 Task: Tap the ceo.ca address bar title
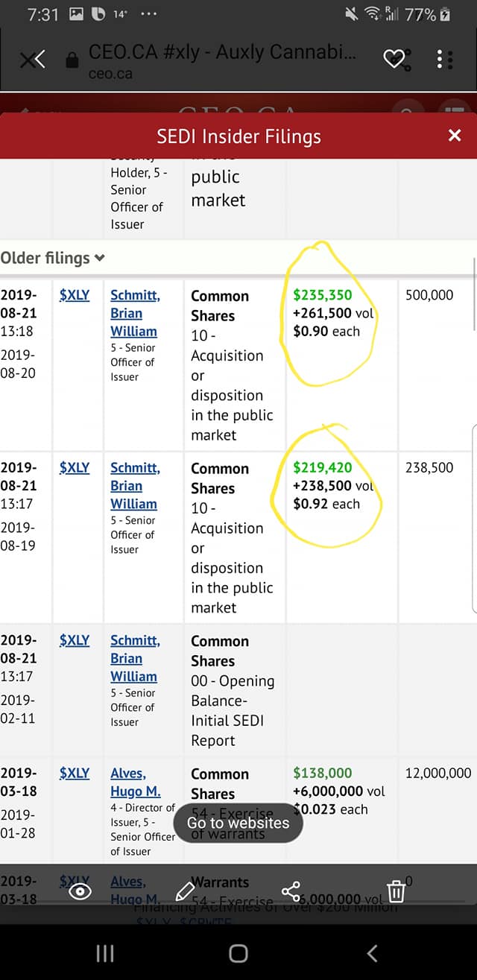coord(221,52)
